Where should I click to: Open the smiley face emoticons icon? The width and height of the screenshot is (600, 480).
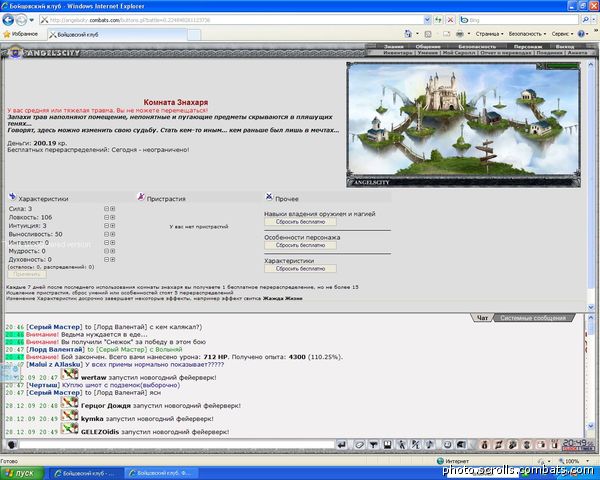[447, 444]
